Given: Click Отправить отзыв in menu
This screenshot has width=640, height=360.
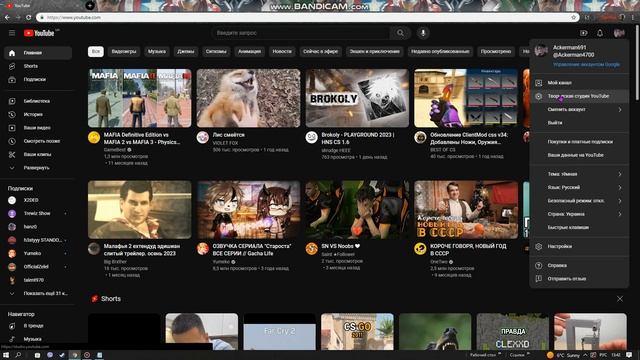Looking at the screenshot, I should [579, 279].
